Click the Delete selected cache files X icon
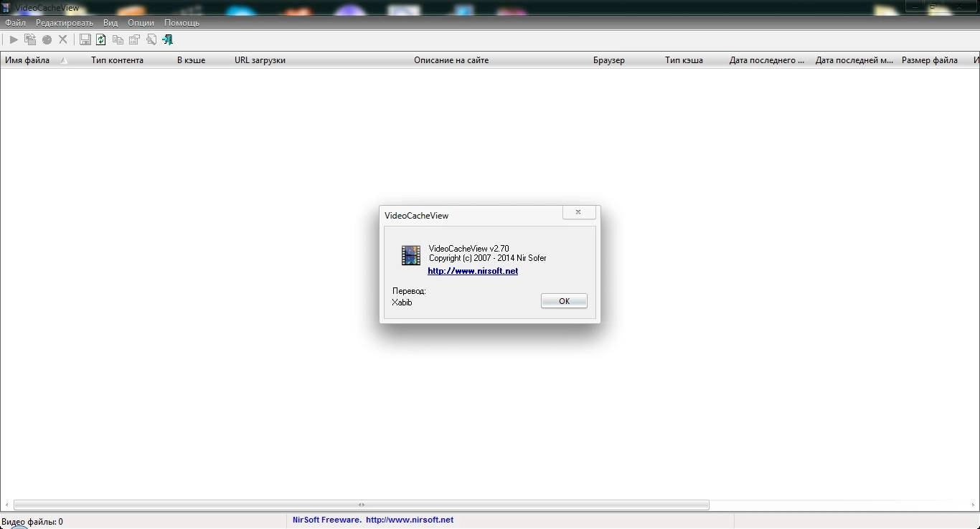980x529 pixels. click(63, 40)
